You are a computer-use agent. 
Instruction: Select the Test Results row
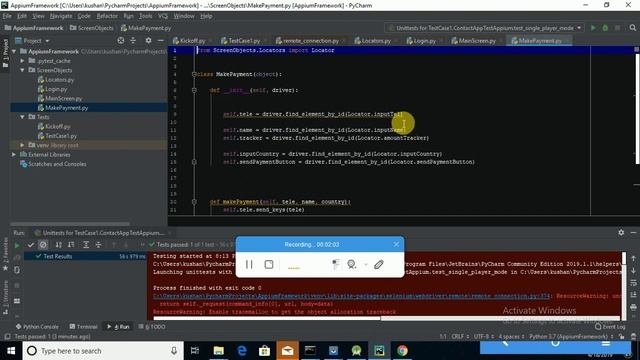85,256
